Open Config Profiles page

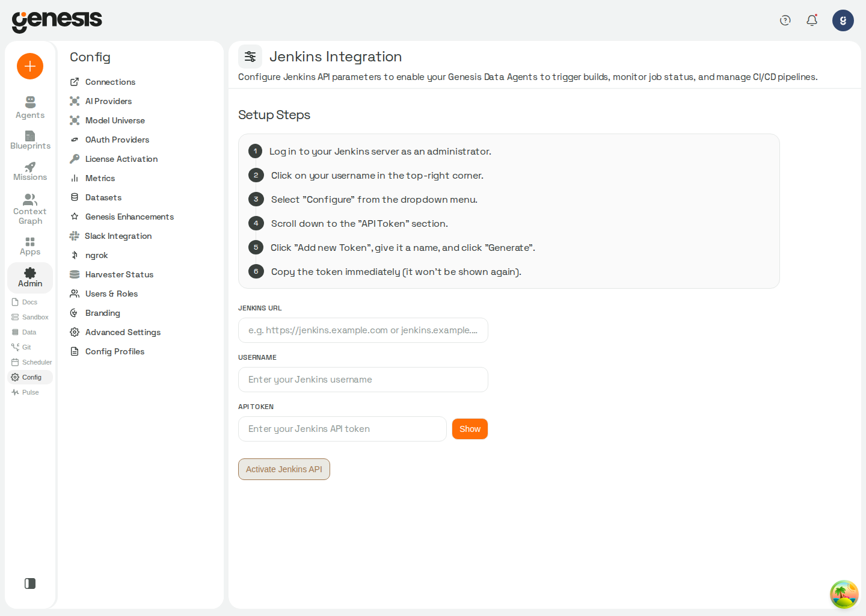point(108,351)
